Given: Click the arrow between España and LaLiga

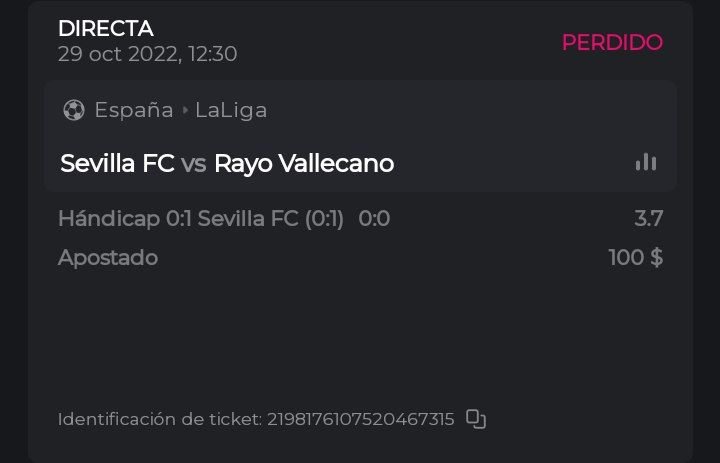Looking at the screenshot, I should (x=185, y=110).
